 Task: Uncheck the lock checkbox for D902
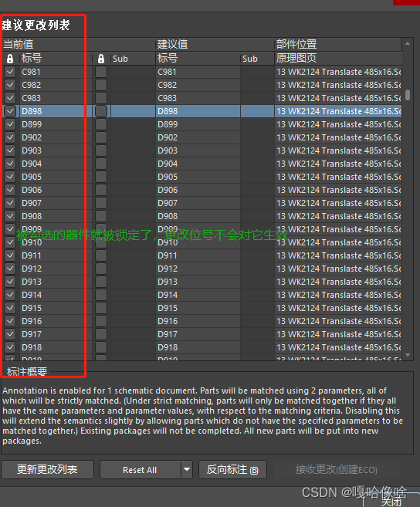click(10, 137)
